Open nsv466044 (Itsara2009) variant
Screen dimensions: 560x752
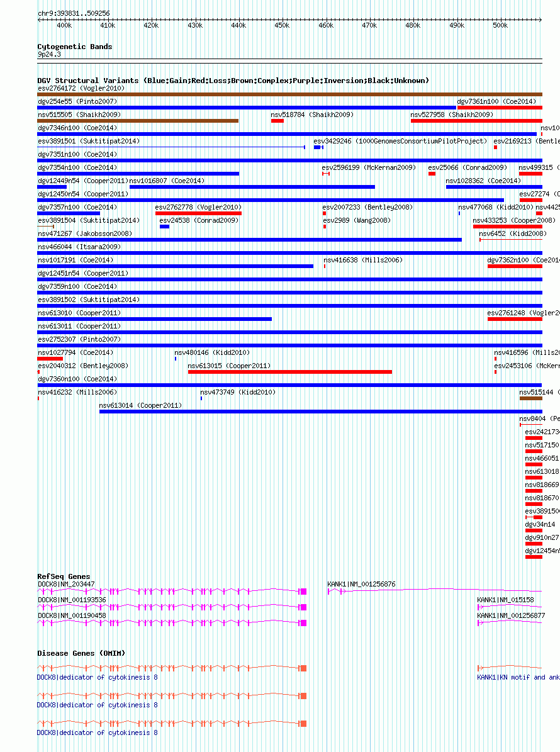click(289, 253)
